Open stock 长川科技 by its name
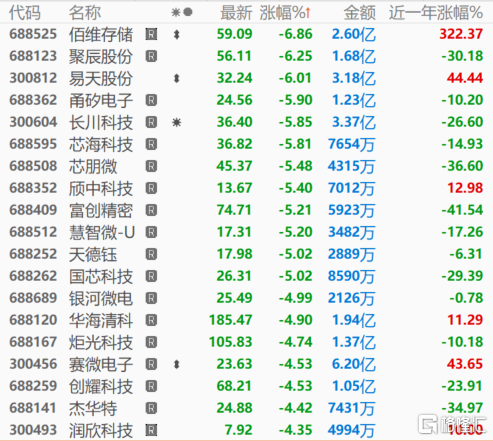The height and width of the screenshot is (441, 493). [101, 122]
